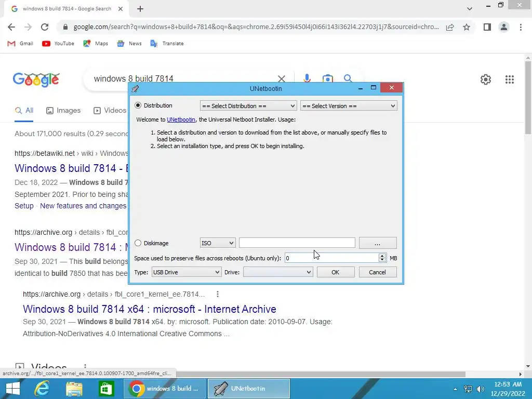
Task: Click the UNetbootin title bar app icon
Action: click(x=136, y=88)
